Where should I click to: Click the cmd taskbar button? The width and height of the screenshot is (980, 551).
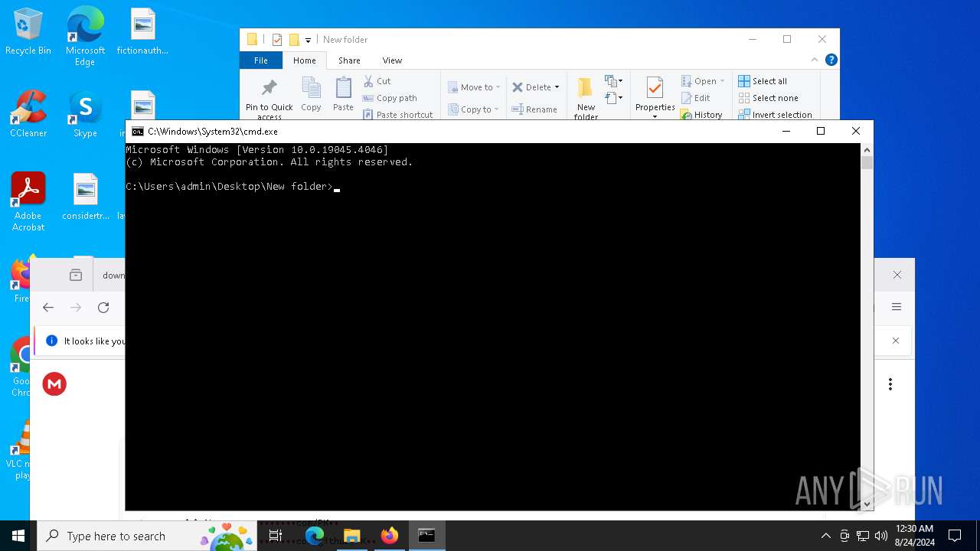426,536
